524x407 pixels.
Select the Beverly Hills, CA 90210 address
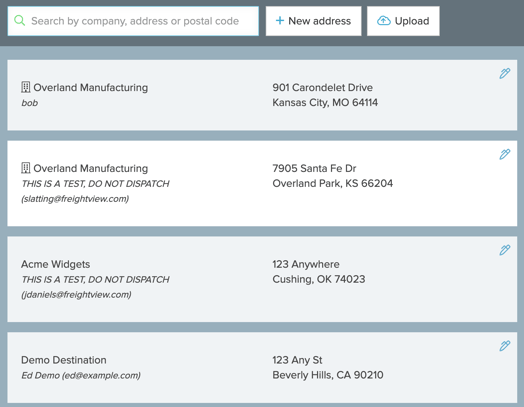328,375
